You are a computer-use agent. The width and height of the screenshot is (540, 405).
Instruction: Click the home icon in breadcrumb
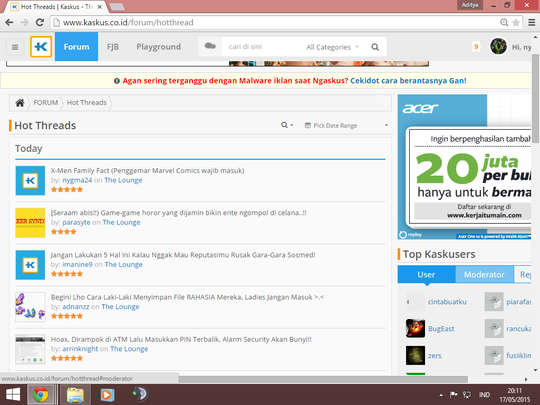(x=20, y=103)
